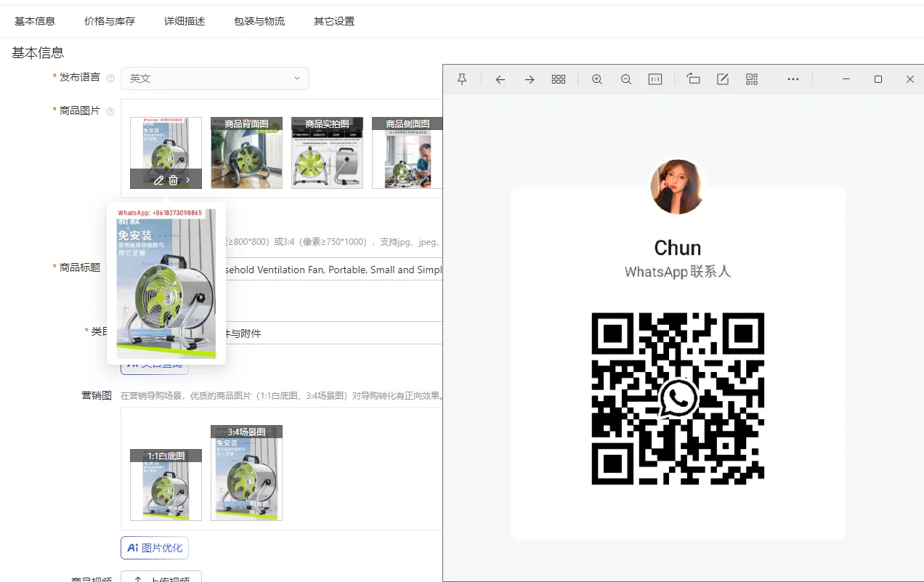Image resolution: width=924 pixels, height=582 pixels.
Task: Scan QR code with viewer tool
Action: coord(752,79)
